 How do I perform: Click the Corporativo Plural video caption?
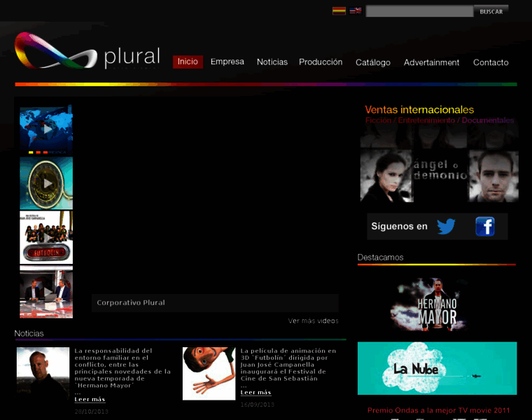pyautogui.click(x=215, y=303)
